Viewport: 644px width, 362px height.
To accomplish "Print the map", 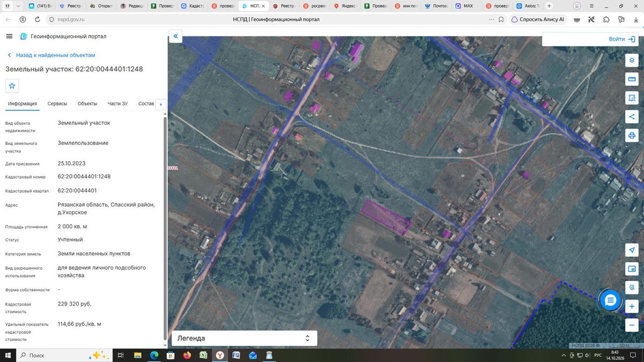I will point(632,136).
